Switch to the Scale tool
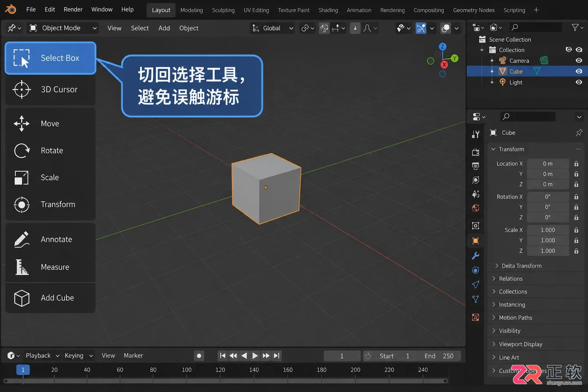Screen dimensions: 588x392 (x=50, y=178)
